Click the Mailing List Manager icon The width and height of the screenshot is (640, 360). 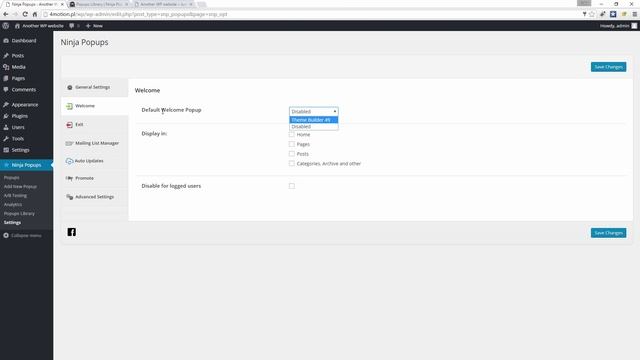[69, 143]
